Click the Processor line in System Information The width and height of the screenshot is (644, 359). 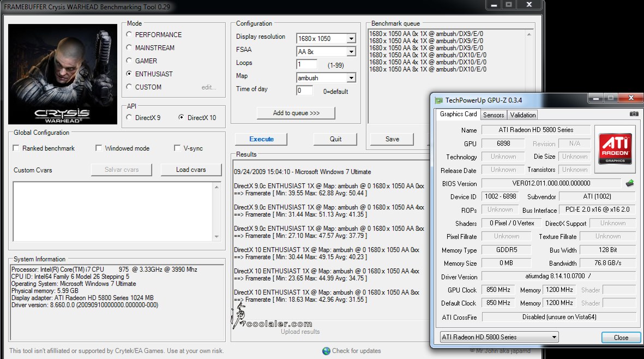coord(104,270)
